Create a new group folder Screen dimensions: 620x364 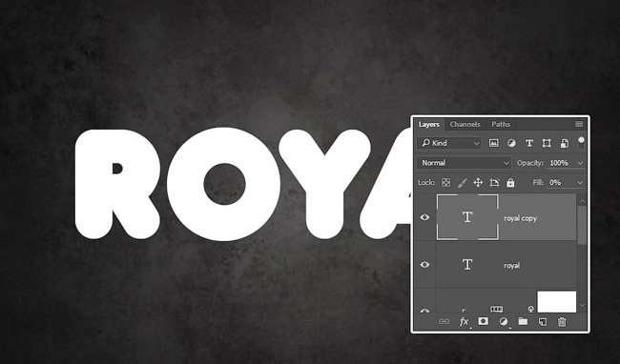coord(523,321)
